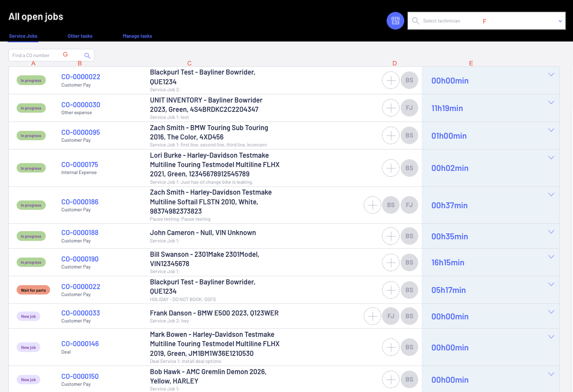Click BS avatar on CO-0000175 row
The height and width of the screenshot is (392, 573).
(x=409, y=168)
